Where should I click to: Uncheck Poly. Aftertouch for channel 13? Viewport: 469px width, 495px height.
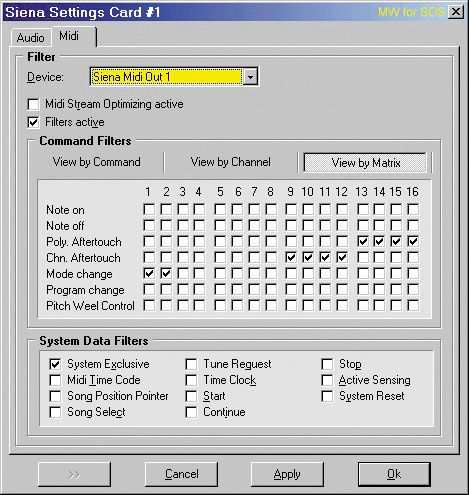(x=363, y=241)
